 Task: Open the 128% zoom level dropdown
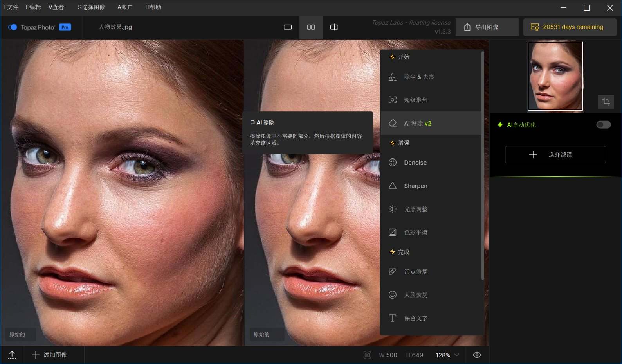click(x=447, y=355)
